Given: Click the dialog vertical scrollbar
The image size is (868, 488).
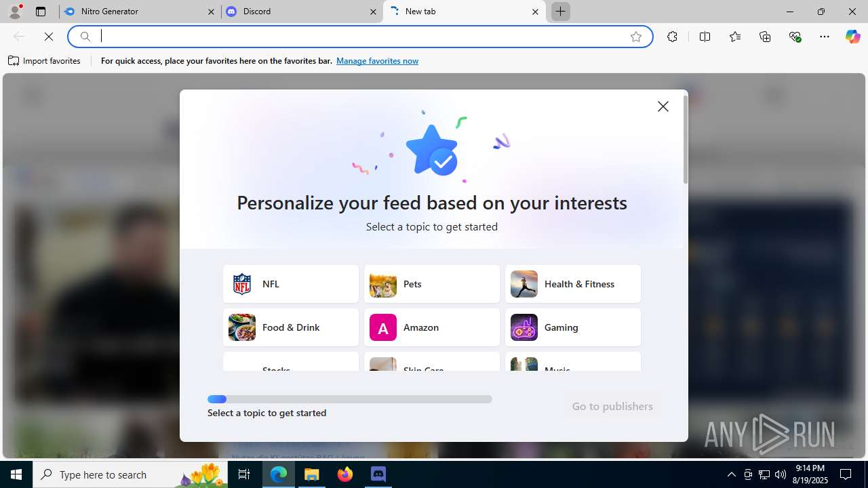Looking at the screenshot, I should coord(686,140).
